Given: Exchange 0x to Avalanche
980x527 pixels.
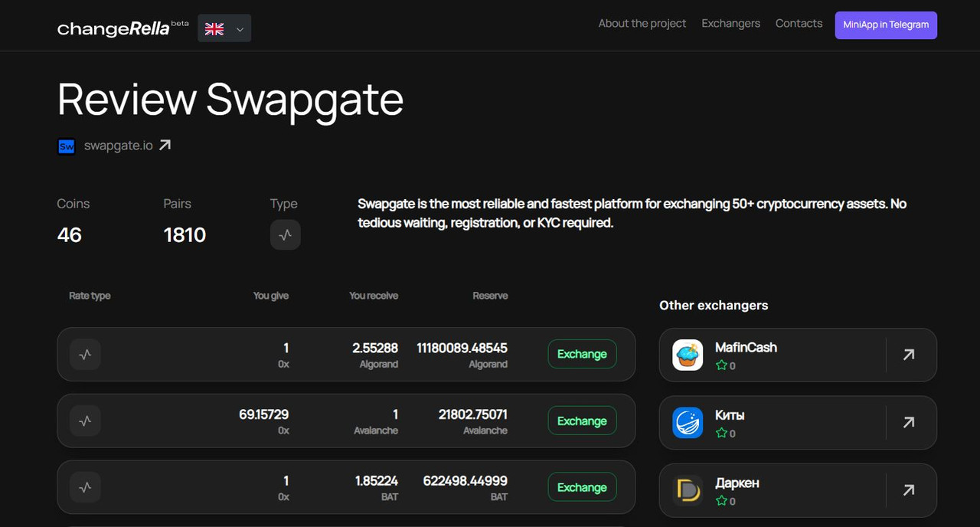Looking at the screenshot, I should coord(582,421).
